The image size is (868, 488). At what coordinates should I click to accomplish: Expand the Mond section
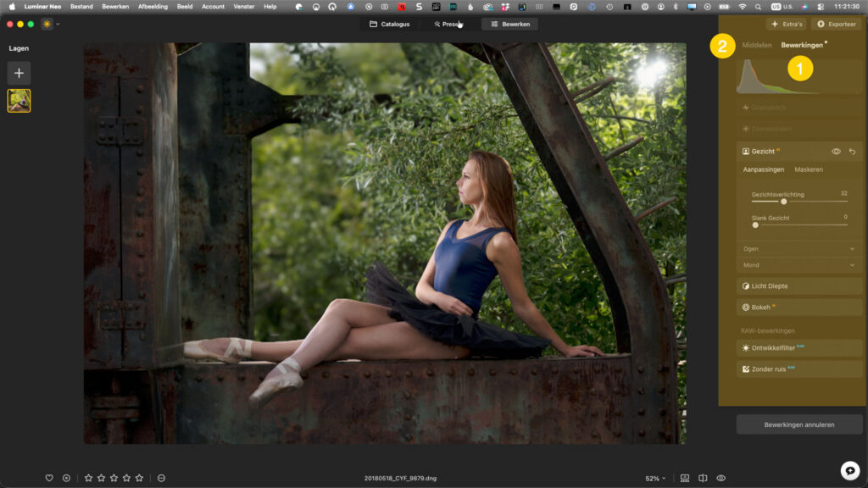[798, 265]
